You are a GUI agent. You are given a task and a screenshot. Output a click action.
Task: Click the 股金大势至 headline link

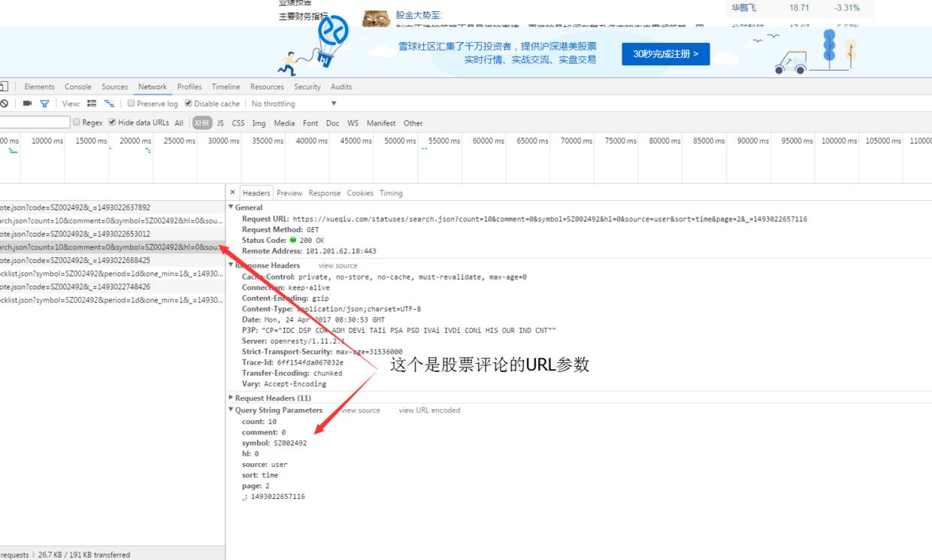419,15
